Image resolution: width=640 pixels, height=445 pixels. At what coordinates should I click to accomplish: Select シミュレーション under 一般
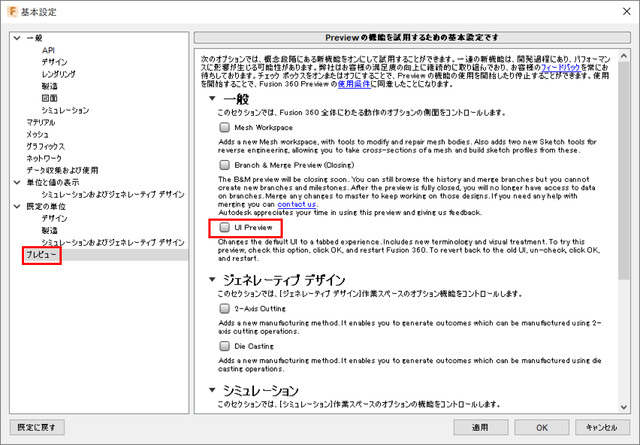click(65, 110)
